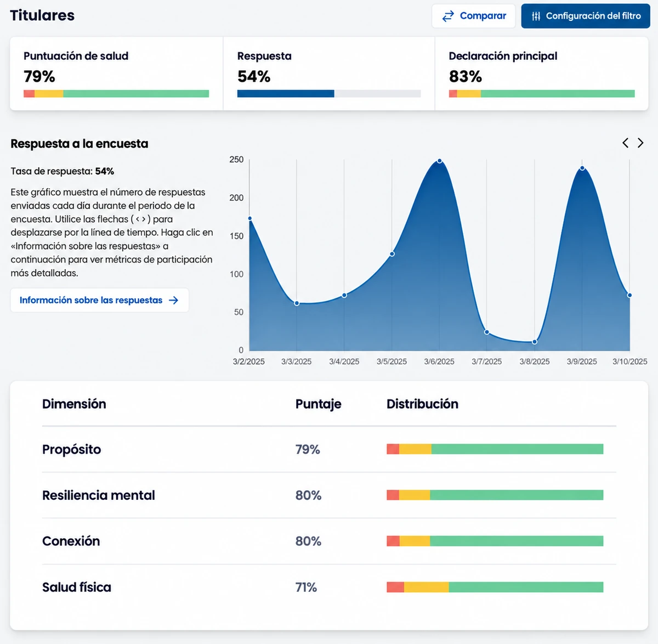The width and height of the screenshot is (658, 644).
Task: Click the chart data point for 3/7/2025
Action: coord(487,332)
